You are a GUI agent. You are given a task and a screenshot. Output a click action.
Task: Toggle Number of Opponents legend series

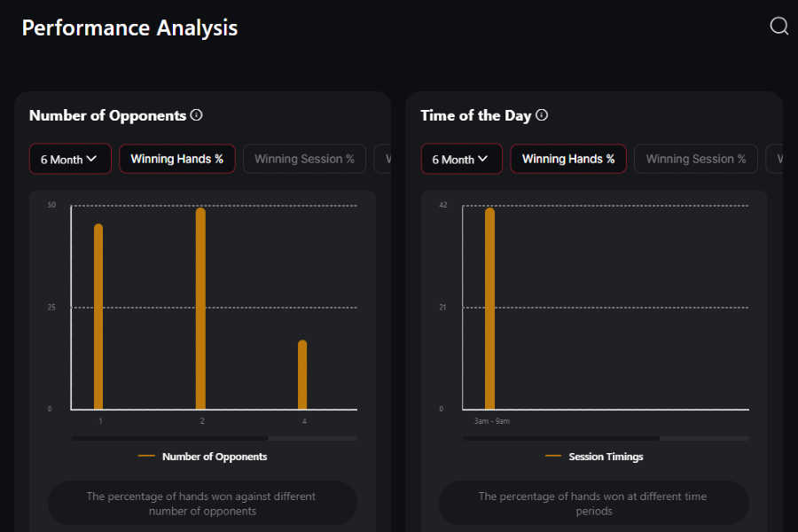point(204,457)
